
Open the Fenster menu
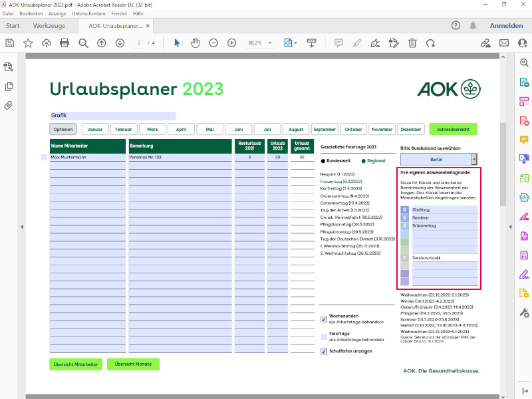click(x=119, y=13)
